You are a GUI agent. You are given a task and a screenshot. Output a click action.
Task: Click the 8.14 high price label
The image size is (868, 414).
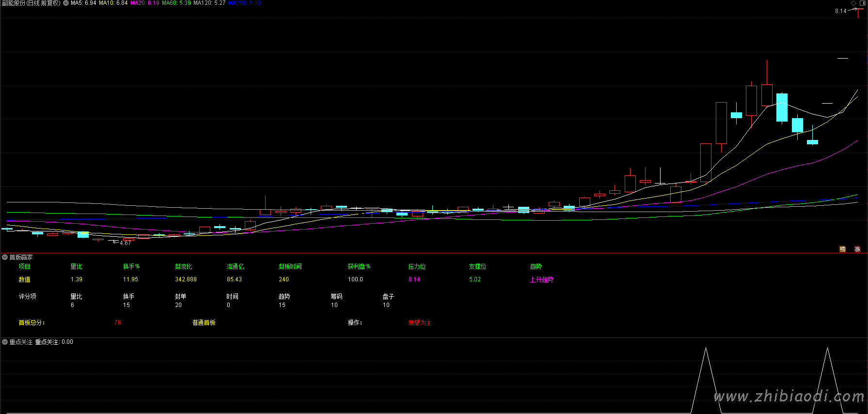840,11
